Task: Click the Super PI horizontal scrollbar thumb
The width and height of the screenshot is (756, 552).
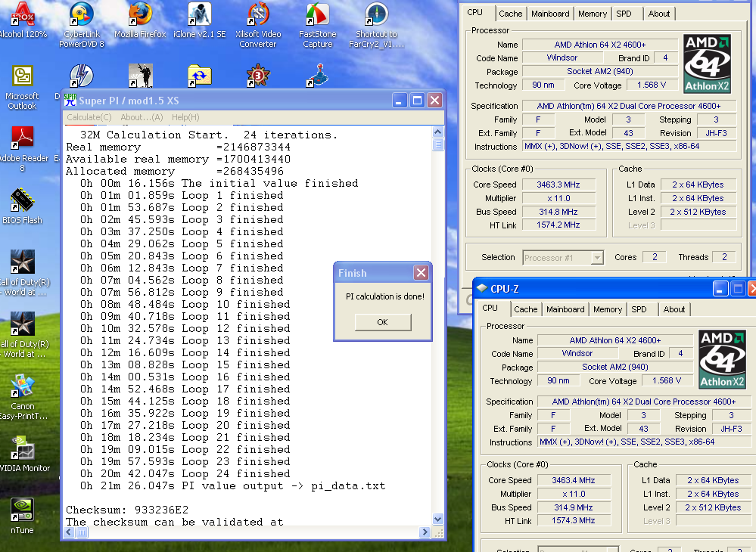Action: (x=82, y=532)
